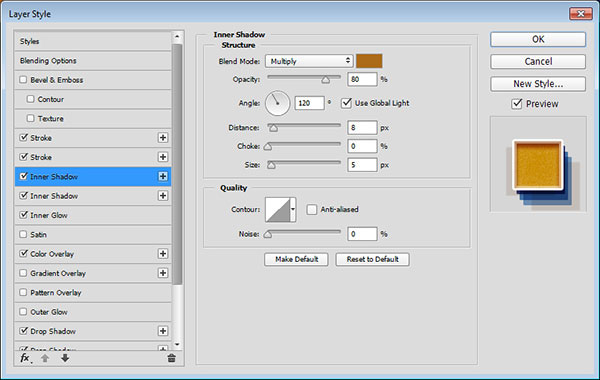Confirm with the OK button
The height and width of the screenshot is (380, 600).
538,39
